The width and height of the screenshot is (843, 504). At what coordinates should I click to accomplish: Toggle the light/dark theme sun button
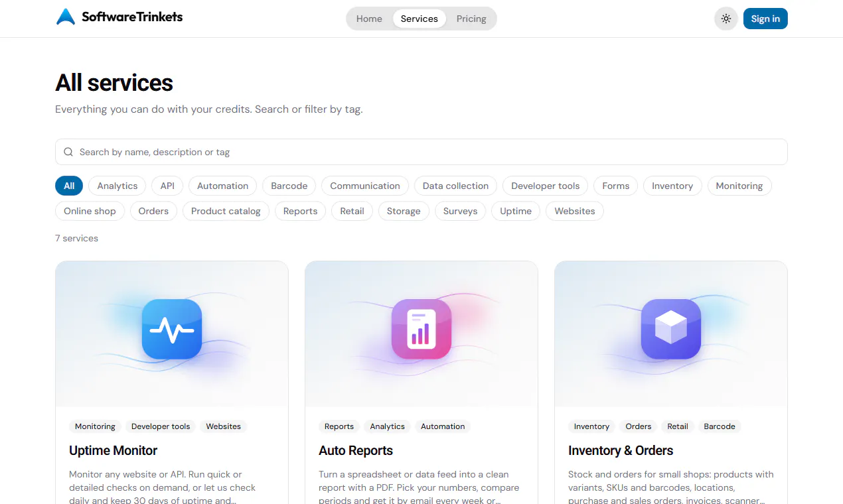tap(726, 19)
